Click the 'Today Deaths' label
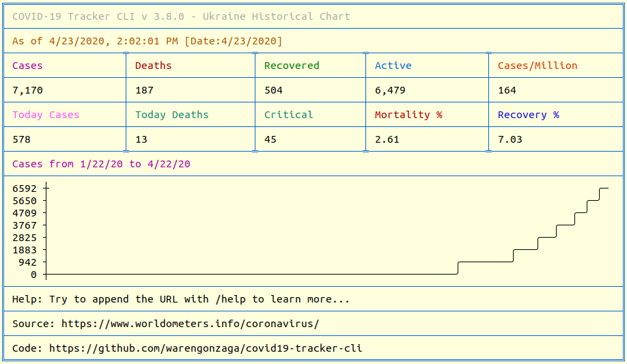 pyautogui.click(x=171, y=115)
